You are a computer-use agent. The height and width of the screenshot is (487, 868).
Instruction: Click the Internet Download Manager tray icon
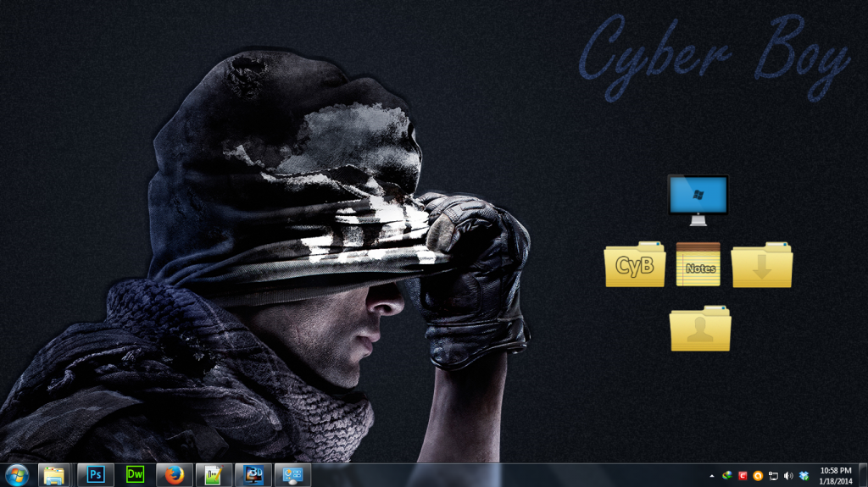pyautogui.click(x=727, y=476)
